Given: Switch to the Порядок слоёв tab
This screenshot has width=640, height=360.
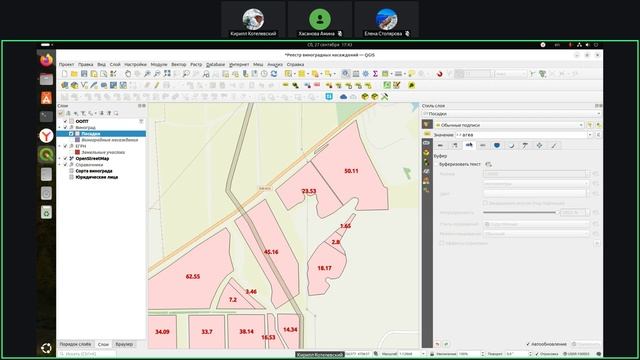Looking at the screenshot, I should point(76,344).
